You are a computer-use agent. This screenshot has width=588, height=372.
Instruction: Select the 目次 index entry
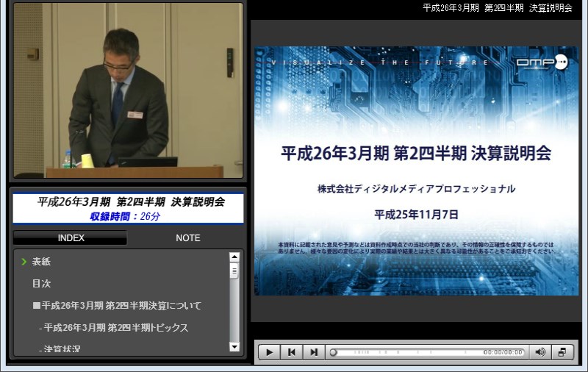coord(41,284)
